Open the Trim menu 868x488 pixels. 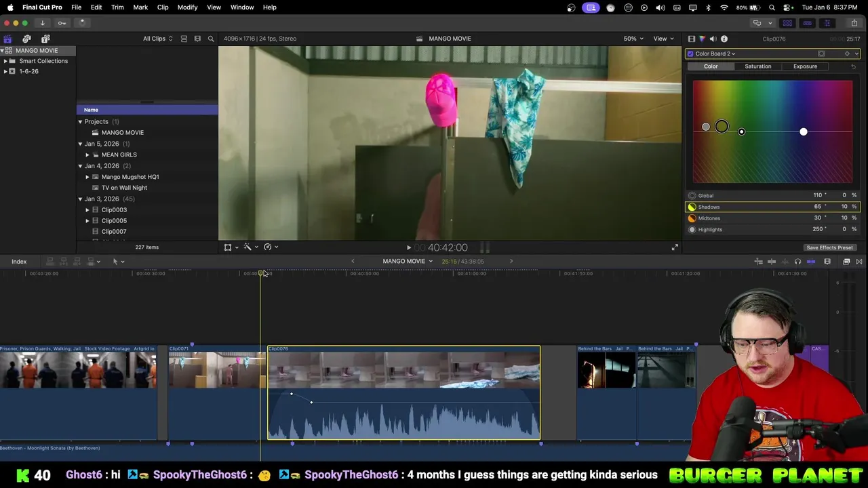(117, 7)
